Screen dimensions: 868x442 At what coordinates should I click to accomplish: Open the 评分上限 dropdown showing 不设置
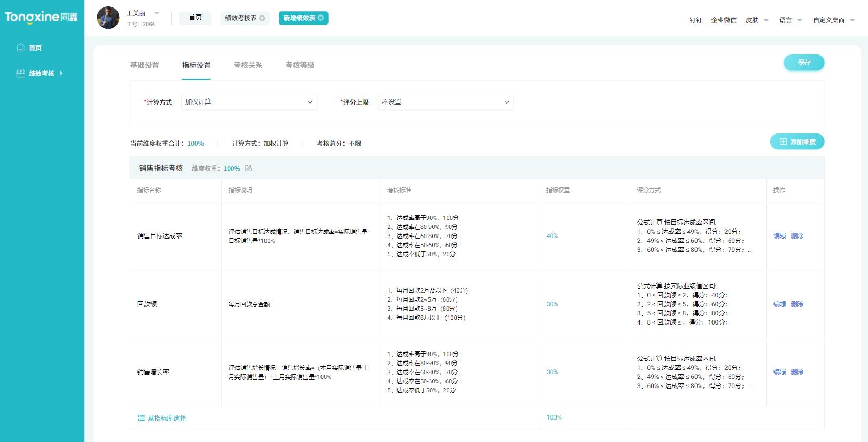445,102
